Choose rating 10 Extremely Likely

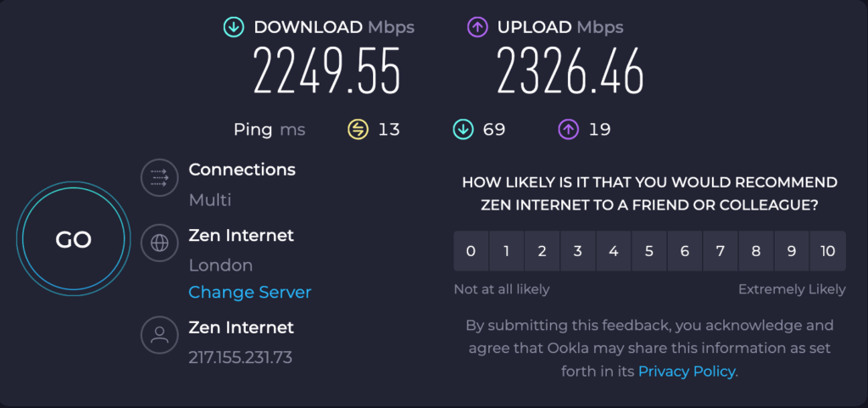point(827,251)
